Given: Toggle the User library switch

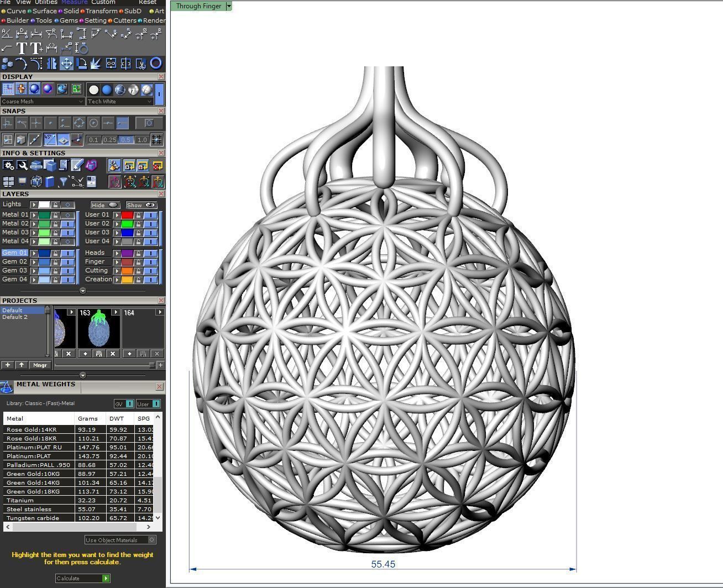Looking at the screenshot, I should (148, 404).
